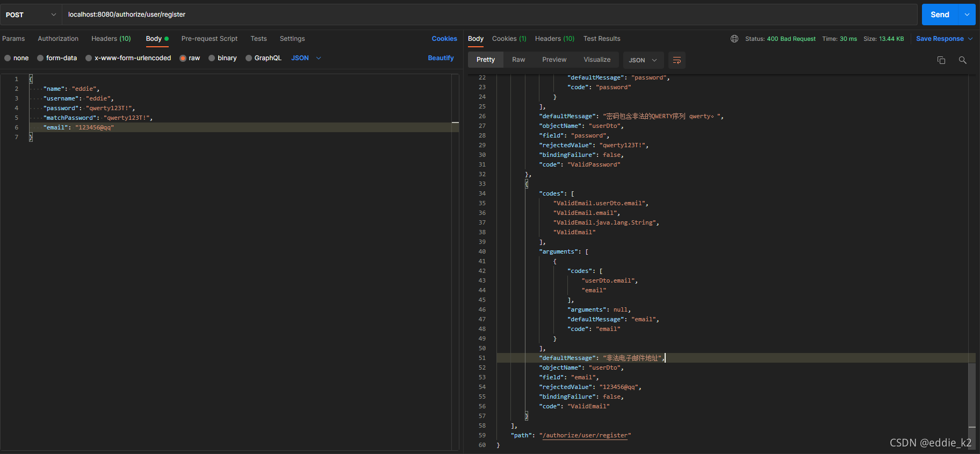Screen dimensions: 980x454
Task: Open the request Settings tab
Action: [x=292, y=39]
